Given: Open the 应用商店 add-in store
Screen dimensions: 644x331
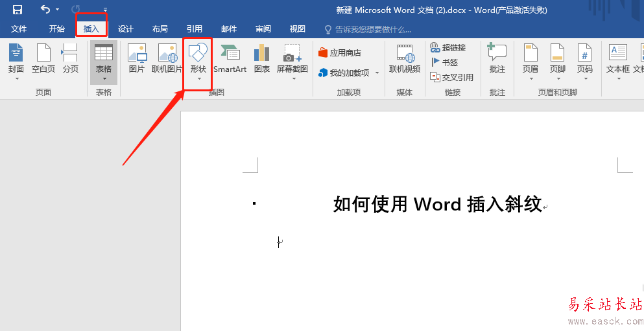Looking at the screenshot, I should click(x=340, y=53).
